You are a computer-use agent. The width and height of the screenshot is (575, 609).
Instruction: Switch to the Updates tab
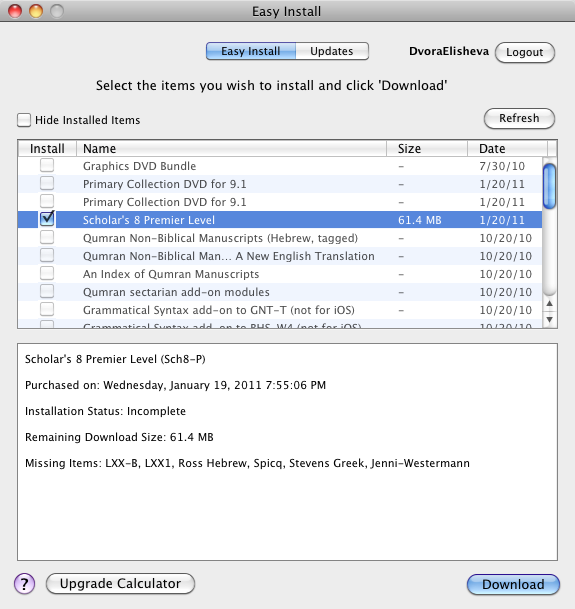332,51
